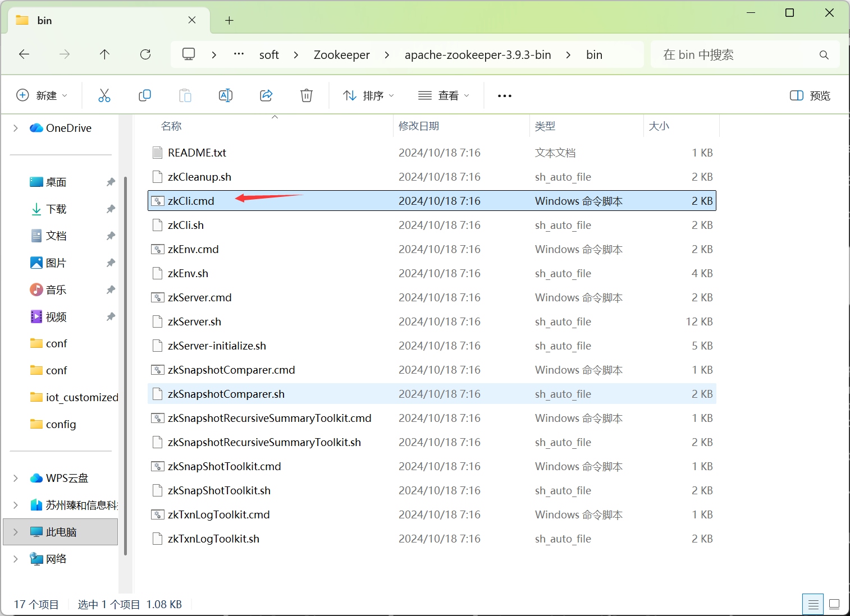Refresh the current folder
Viewport: 850px width, 616px height.
145,54
